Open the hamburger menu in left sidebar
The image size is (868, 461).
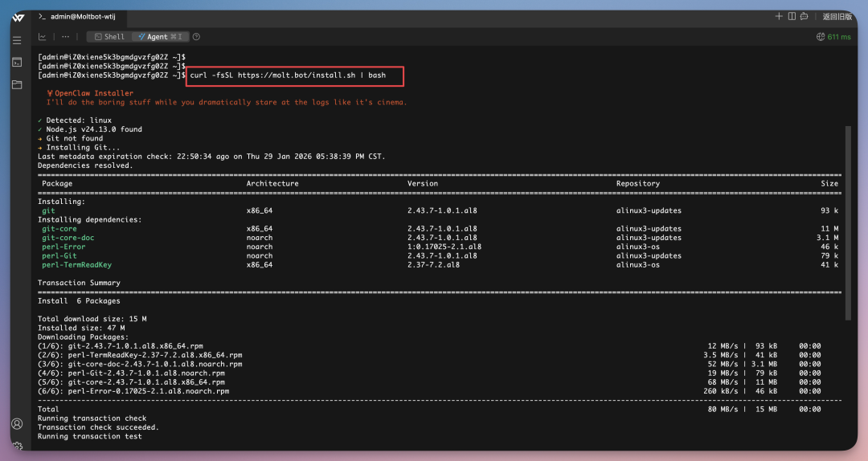pyautogui.click(x=17, y=40)
